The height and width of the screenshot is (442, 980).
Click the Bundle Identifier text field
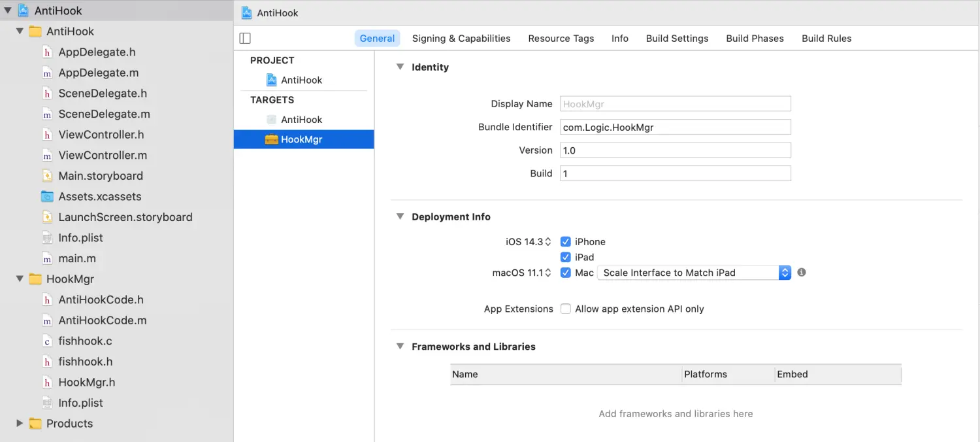pyautogui.click(x=675, y=127)
